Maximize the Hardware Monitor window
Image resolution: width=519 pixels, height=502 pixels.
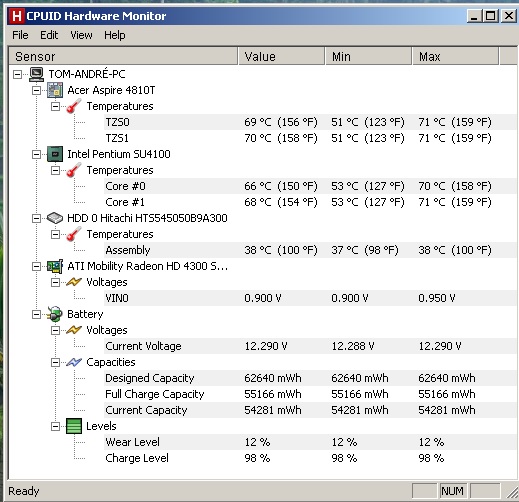491,16
